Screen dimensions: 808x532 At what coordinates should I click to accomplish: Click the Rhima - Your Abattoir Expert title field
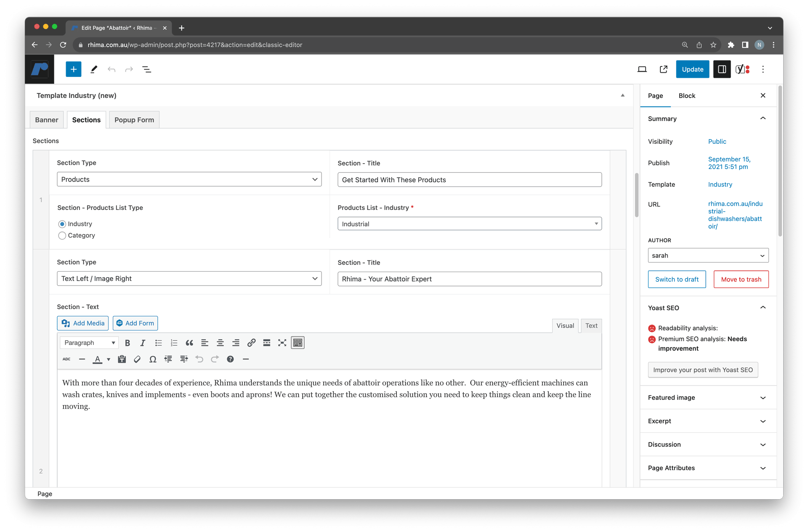(469, 279)
